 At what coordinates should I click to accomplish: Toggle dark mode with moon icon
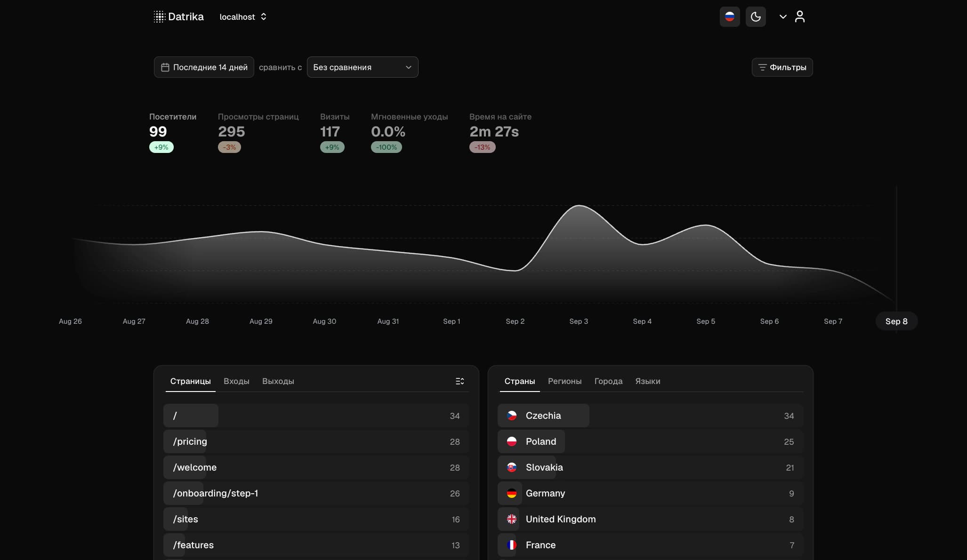tap(756, 17)
